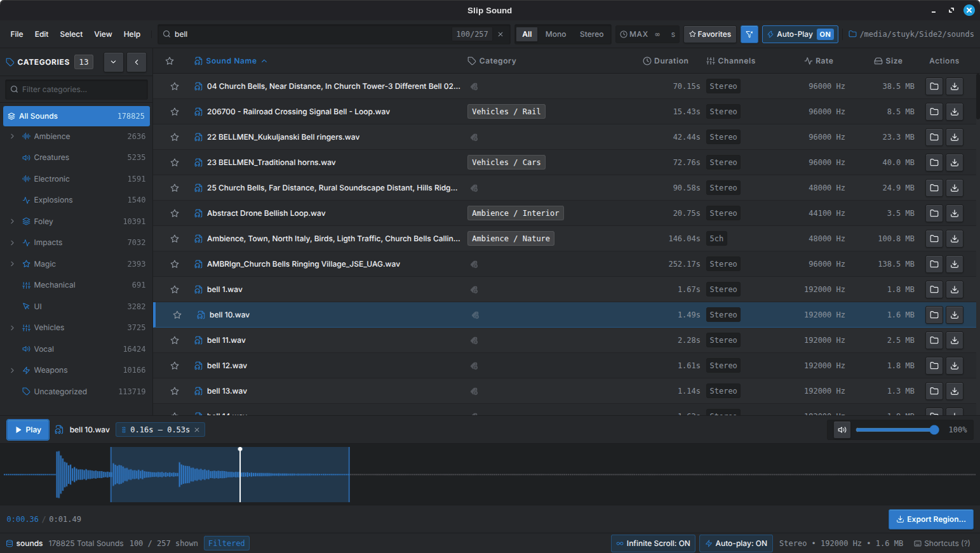This screenshot has width=980, height=553.
Task: Download 206700 Railroad Crossing Signal Bell loop
Action: [x=955, y=112]
